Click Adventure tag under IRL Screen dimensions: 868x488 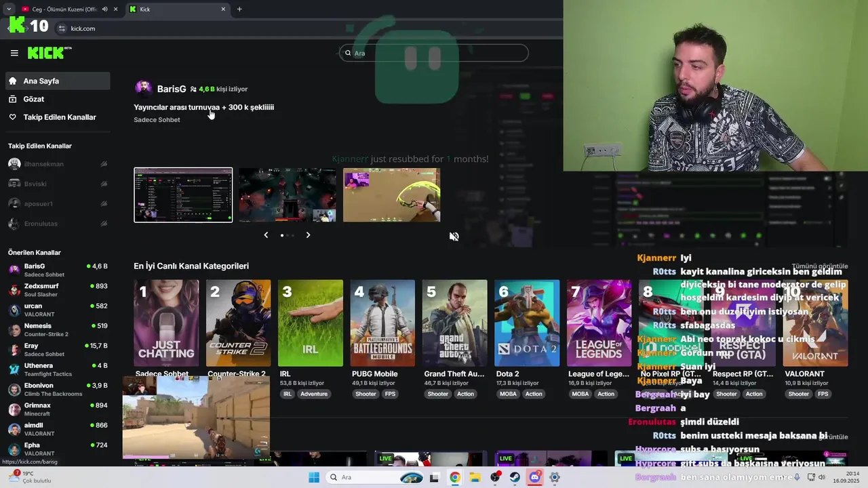pos(314,394)
